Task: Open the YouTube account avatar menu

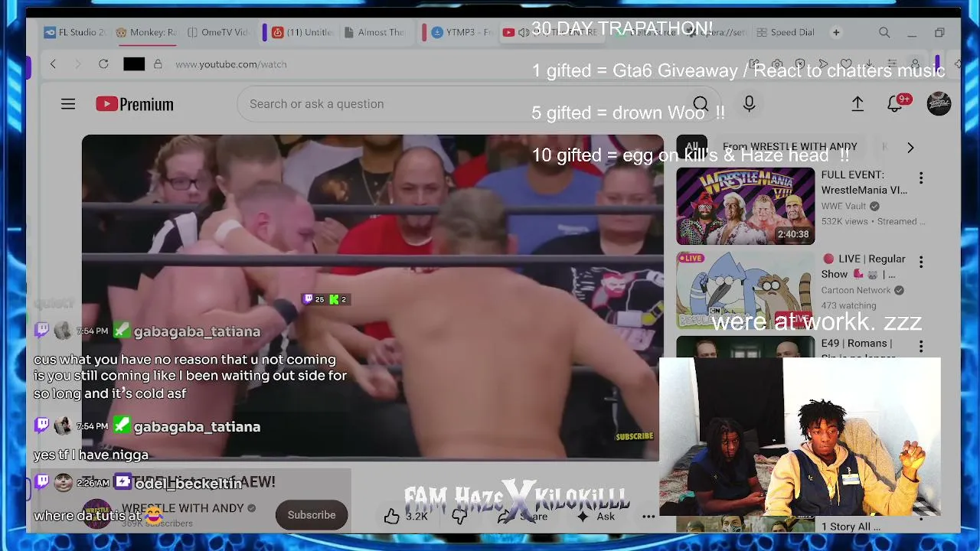Action: (x=939, y=104)
